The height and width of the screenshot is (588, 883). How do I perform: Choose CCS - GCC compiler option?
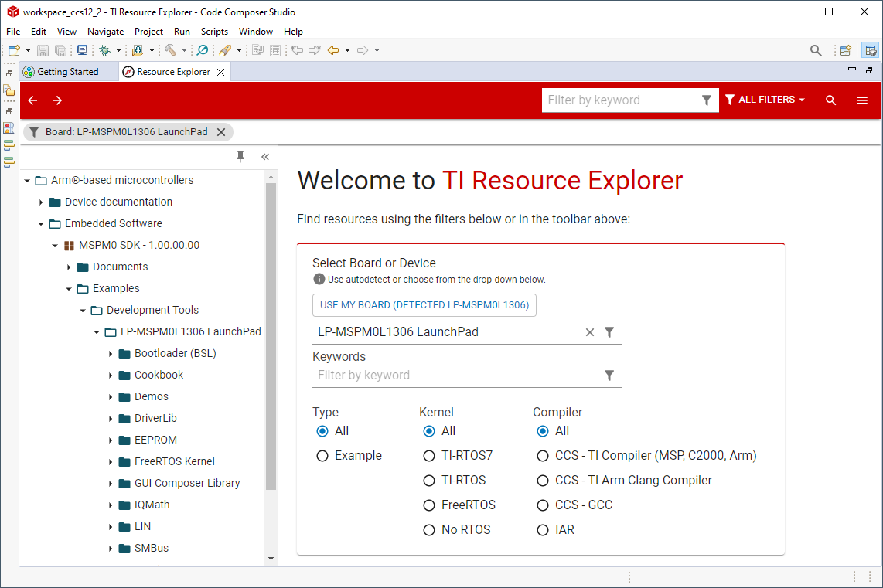543,505
